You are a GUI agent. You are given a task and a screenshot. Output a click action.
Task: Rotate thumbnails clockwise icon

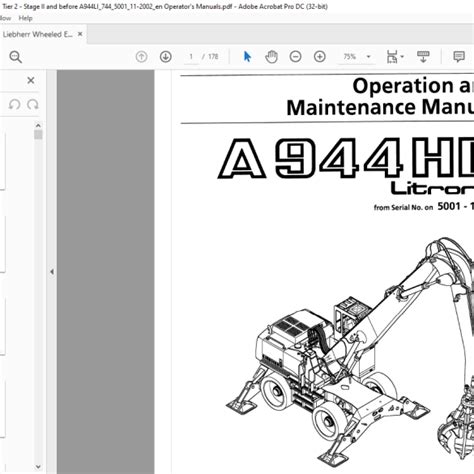(33, 105)
